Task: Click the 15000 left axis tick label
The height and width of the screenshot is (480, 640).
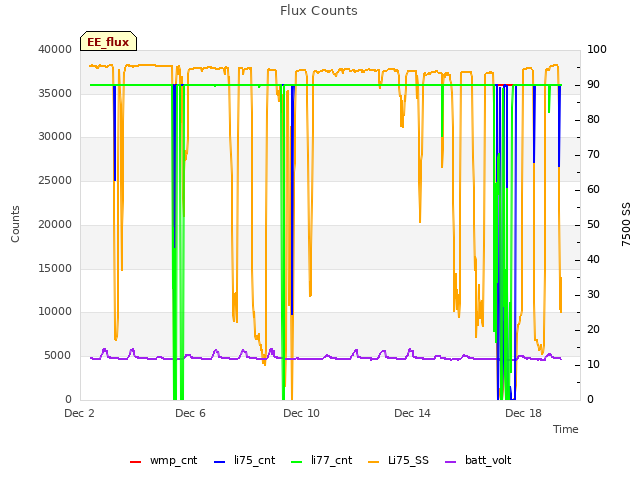Action: (55, 269)
